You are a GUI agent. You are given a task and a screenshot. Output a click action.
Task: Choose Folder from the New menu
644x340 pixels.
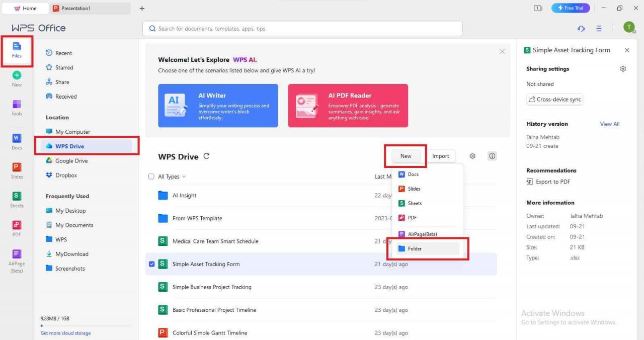pyautogui.click(x=415, y=248)
